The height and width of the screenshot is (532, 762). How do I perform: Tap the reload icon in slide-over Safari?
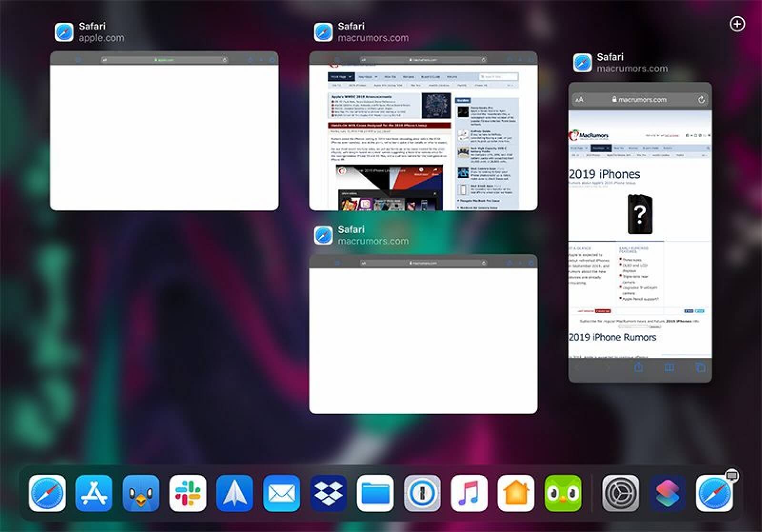pyautogui.click(x=701, y=99)
